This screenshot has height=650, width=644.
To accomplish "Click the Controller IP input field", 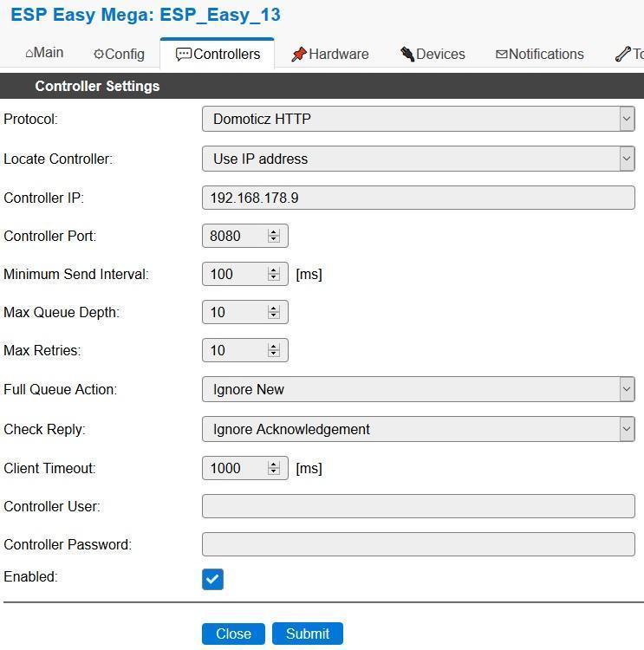I will pos(419,198).
